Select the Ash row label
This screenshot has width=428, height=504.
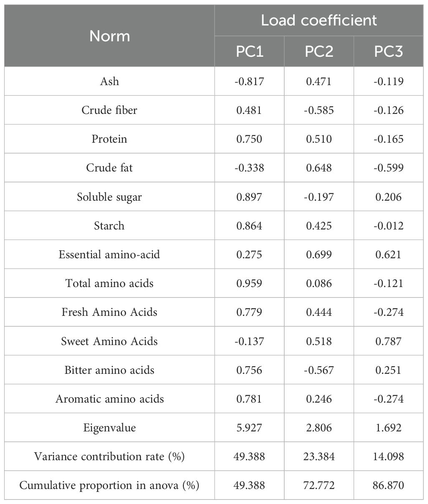click(109, 81)
